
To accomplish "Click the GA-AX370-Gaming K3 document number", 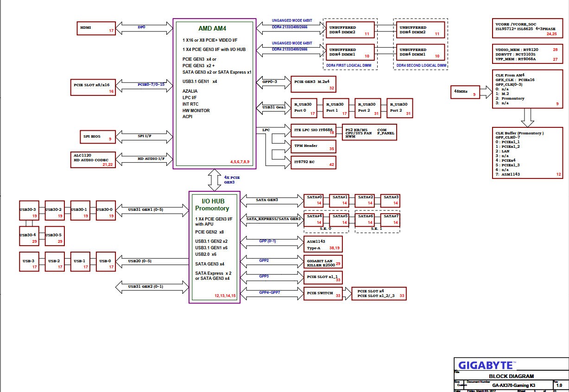I will pos(514,385).
